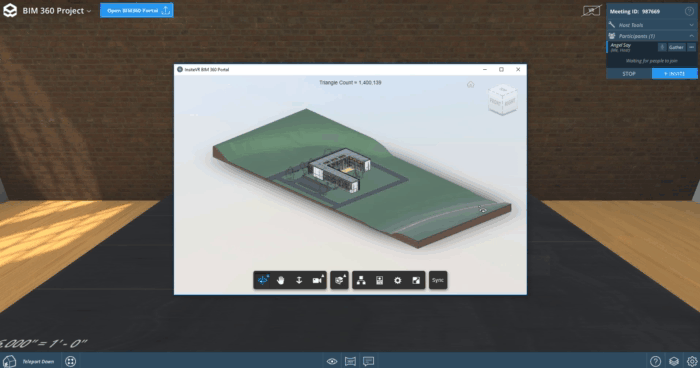Click the Host Tools wrench icon

(612, 25)
